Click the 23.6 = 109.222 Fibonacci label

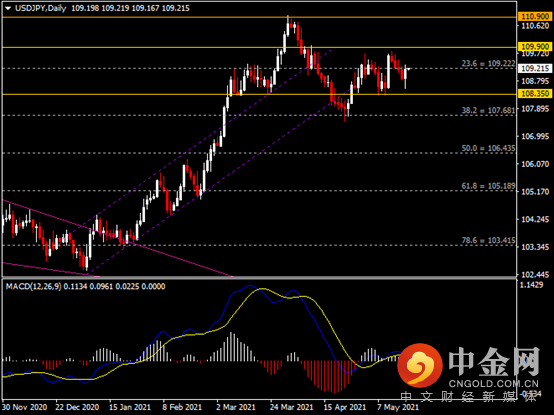click(x=488, y=63)
